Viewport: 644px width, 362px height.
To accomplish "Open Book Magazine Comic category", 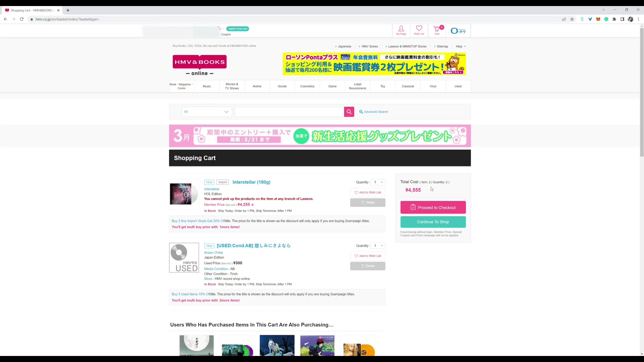I will pyautogui.click(x=181, y=86).
